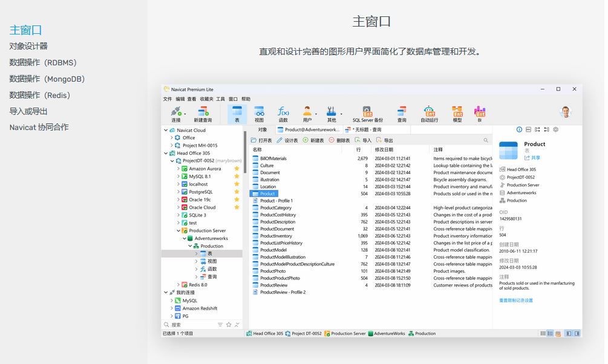Image resolution: width=608 pixels, height=364 pixels.
Task: Open the 连接 dropdown arrow
Action: pos(185,113)
